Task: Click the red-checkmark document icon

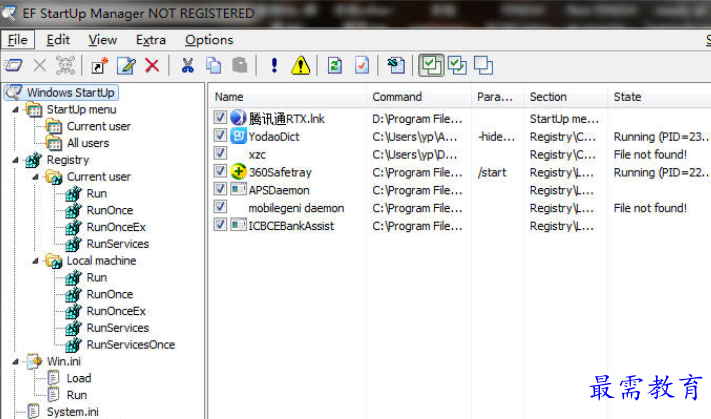Action: pos(361,66)
